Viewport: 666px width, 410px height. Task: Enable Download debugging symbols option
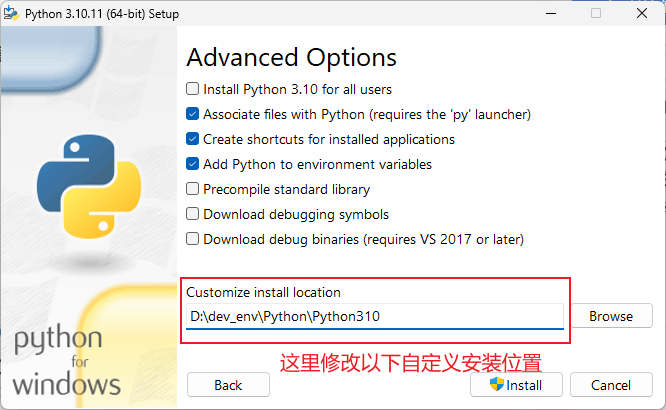click(193, 214)
